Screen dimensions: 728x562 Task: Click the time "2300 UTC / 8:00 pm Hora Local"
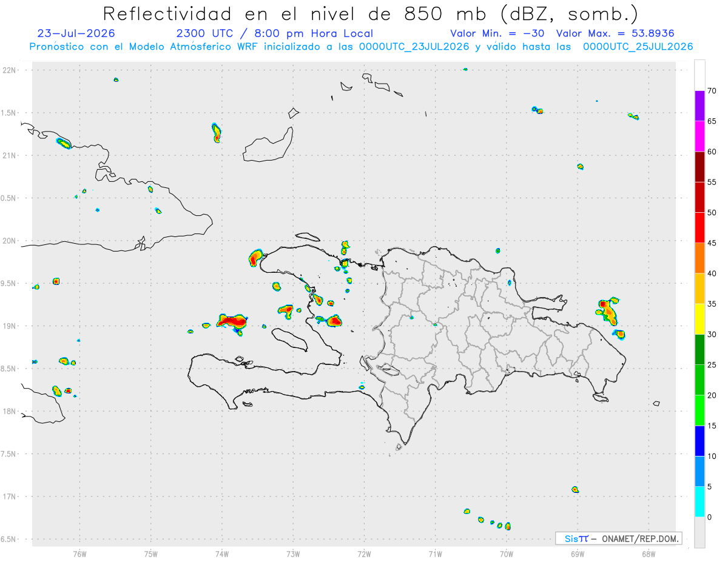pos(275,33)
